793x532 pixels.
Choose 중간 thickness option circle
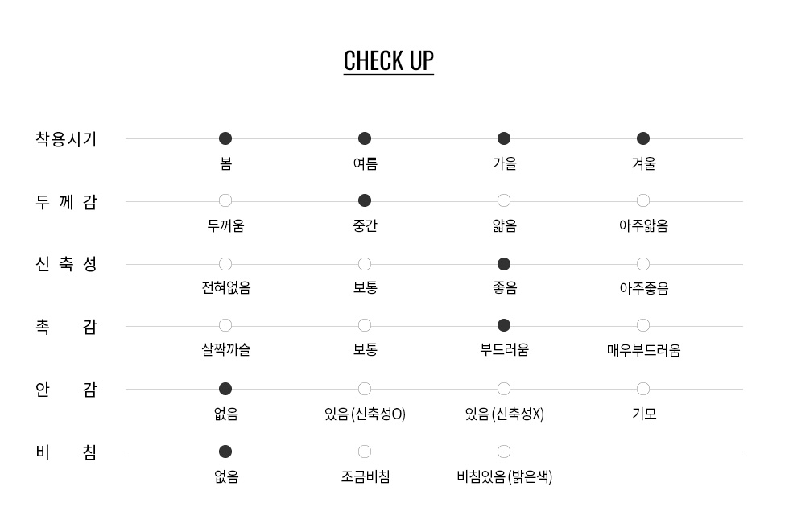pyautogui.click(x=365, y=200)
